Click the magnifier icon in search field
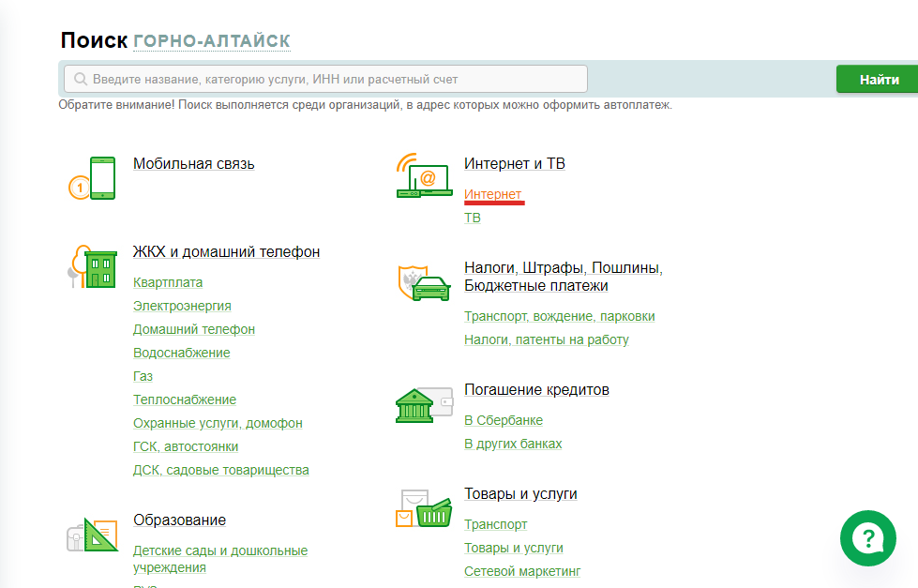This screenshot has width=918, height=588. (x=81, y=79)
